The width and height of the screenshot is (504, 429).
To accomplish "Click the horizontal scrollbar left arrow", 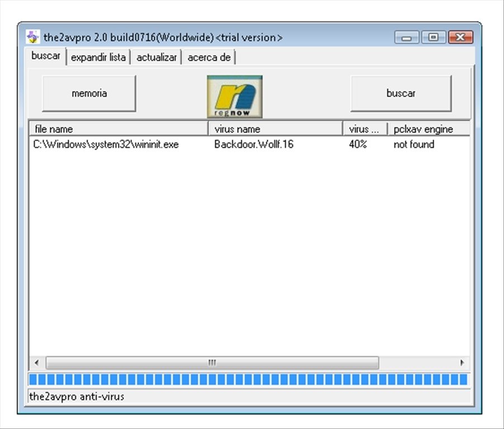I will click(x=37, y=363).
